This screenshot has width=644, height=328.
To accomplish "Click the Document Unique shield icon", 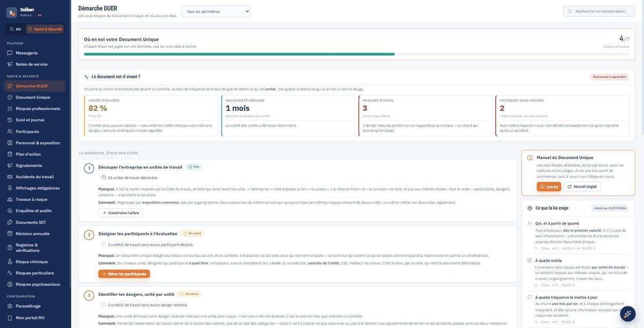I will (x=10, y=98).
